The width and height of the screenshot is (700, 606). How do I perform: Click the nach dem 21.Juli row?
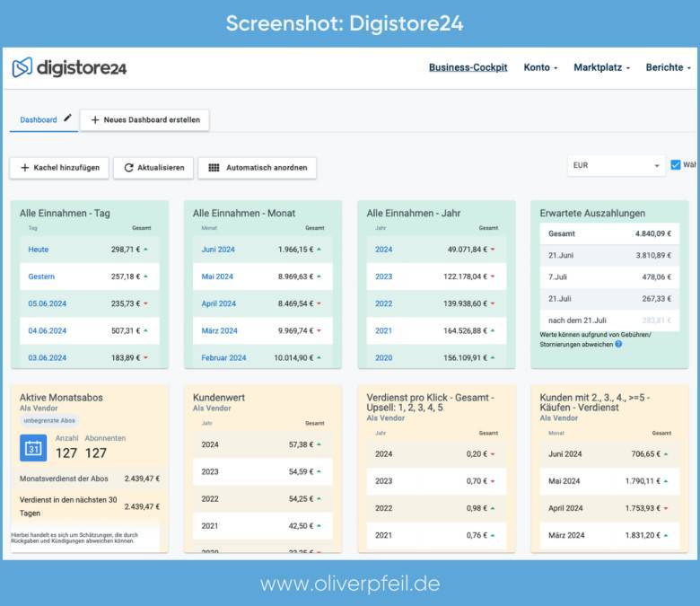(x=609, y=321)
